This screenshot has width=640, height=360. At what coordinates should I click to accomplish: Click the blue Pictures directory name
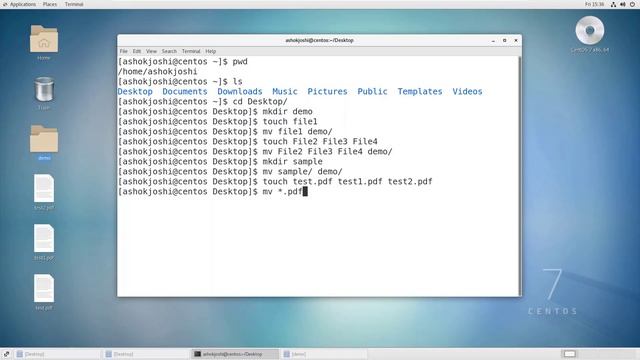click(327, 91)
